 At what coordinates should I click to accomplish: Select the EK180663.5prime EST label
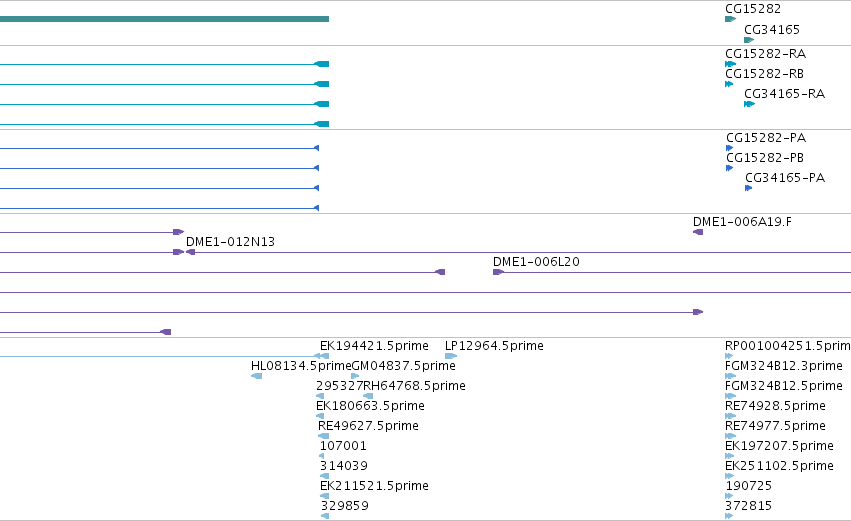tap(370, 406)
